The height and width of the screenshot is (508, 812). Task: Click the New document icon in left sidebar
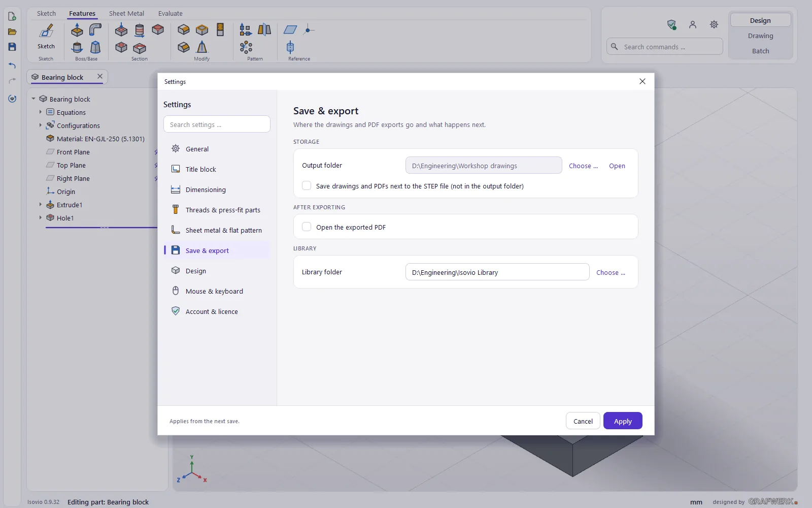(12, 16)
